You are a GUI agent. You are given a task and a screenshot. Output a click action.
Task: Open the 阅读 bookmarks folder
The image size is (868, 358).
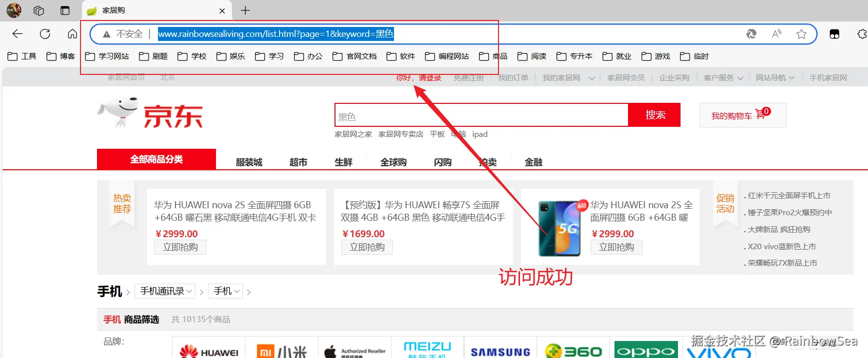(x=531, y=56)
